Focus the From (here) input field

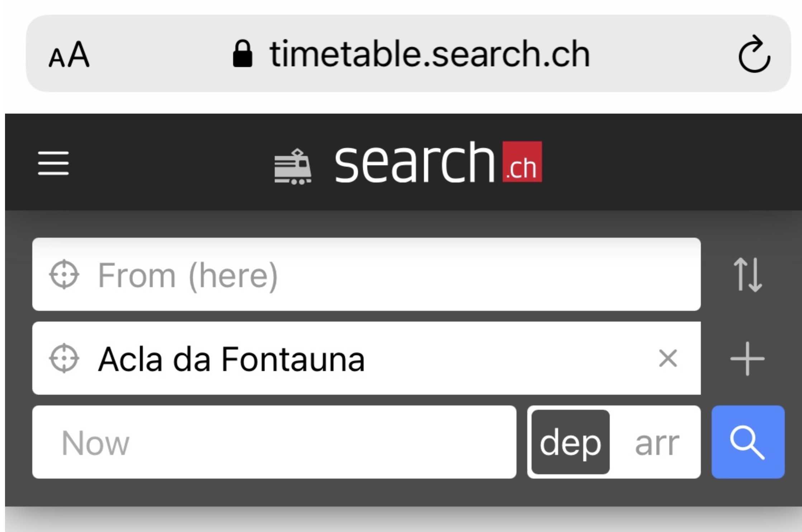pos(366,274)
